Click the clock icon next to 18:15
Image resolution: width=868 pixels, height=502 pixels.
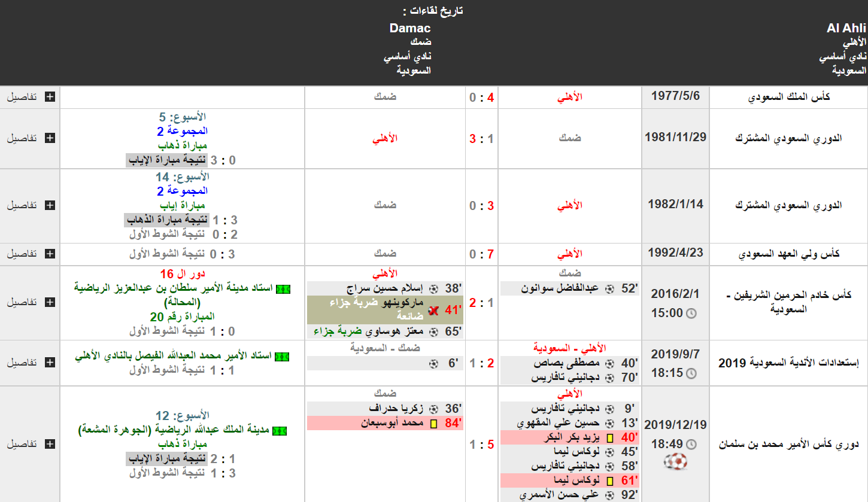point(691,374)
